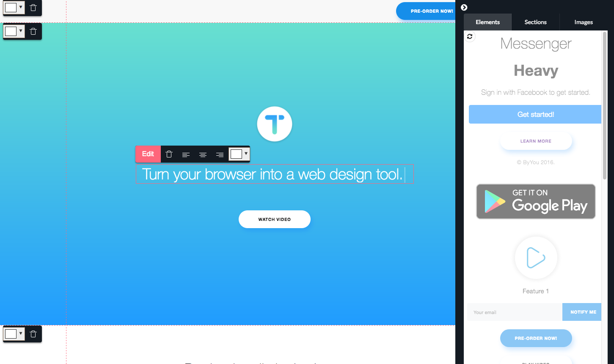Delete the teal hero section via its trash icon
This screenshot has width=614, height=364.
[x=33, y=31]
